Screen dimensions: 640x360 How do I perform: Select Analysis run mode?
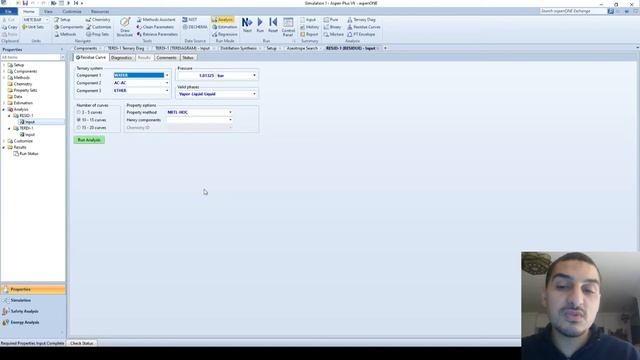(x=222, y=20)
